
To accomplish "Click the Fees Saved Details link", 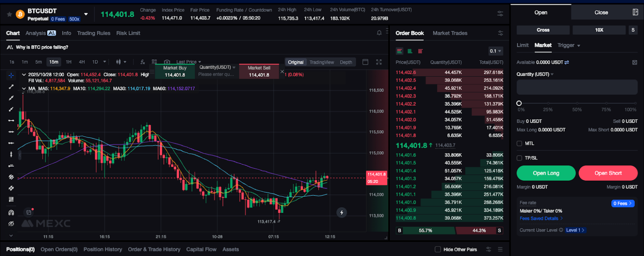I will 541,218.
